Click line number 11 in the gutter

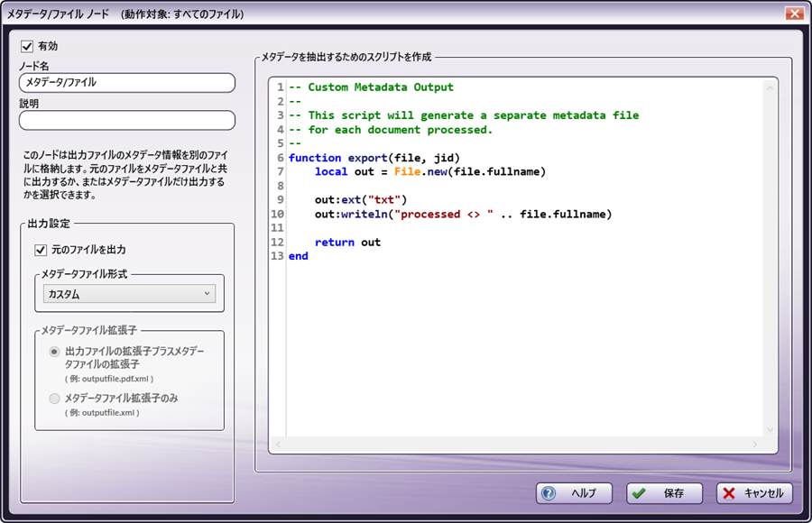coord(277,228)
